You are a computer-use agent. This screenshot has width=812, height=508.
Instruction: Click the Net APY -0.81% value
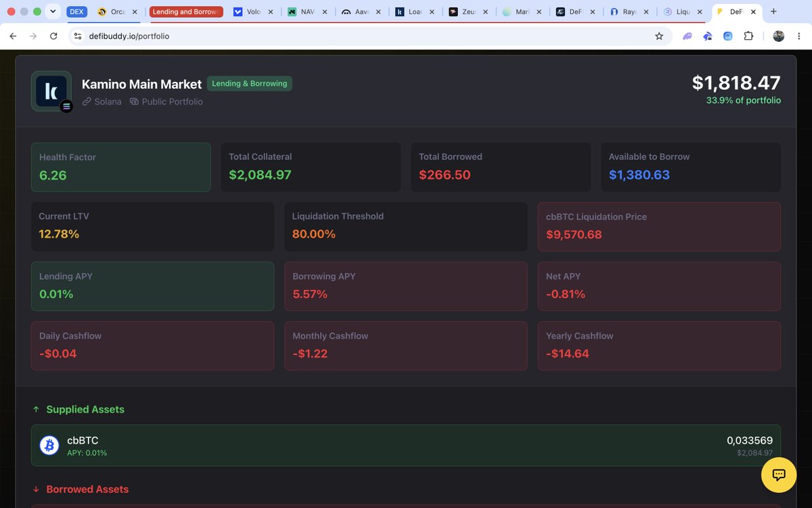tap(566, 294)
